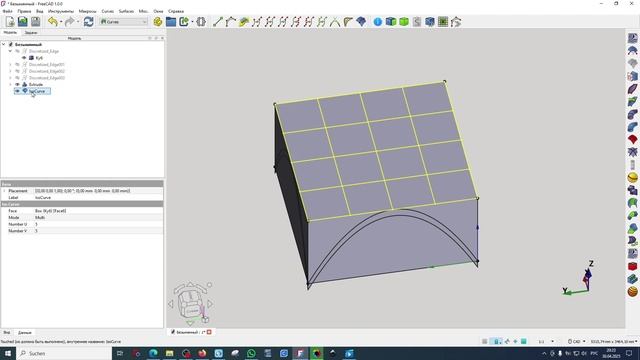Click the Suchen taskbar search box
The height and width of the screenshot is (360, 640).
[64, 353]
